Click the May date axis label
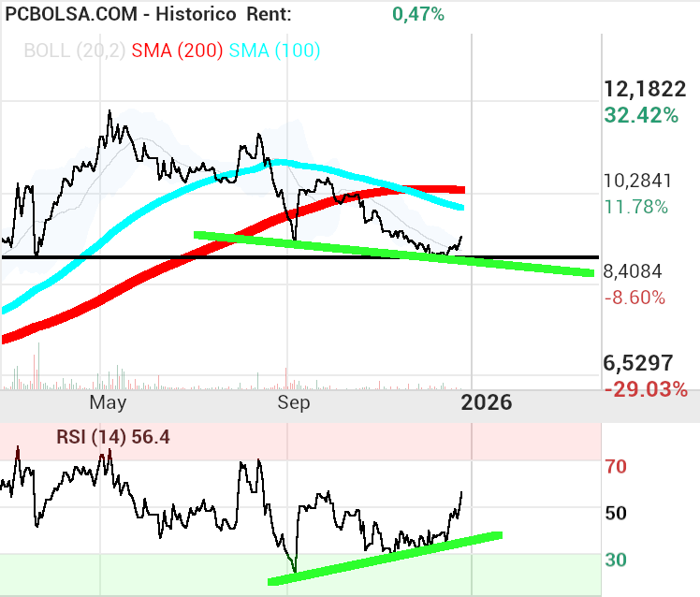Screen dimensions: 700x597 (108, 402)
